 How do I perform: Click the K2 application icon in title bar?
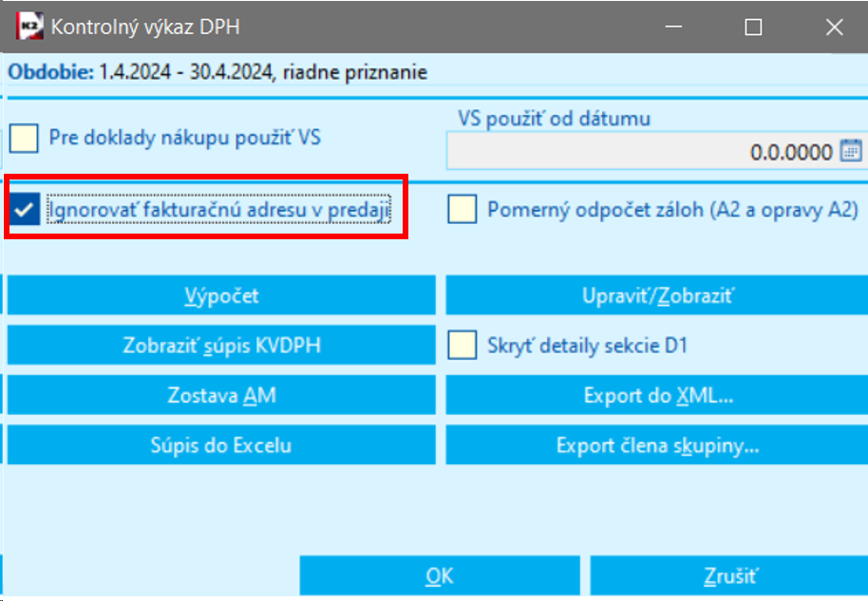tap(29, 27)
